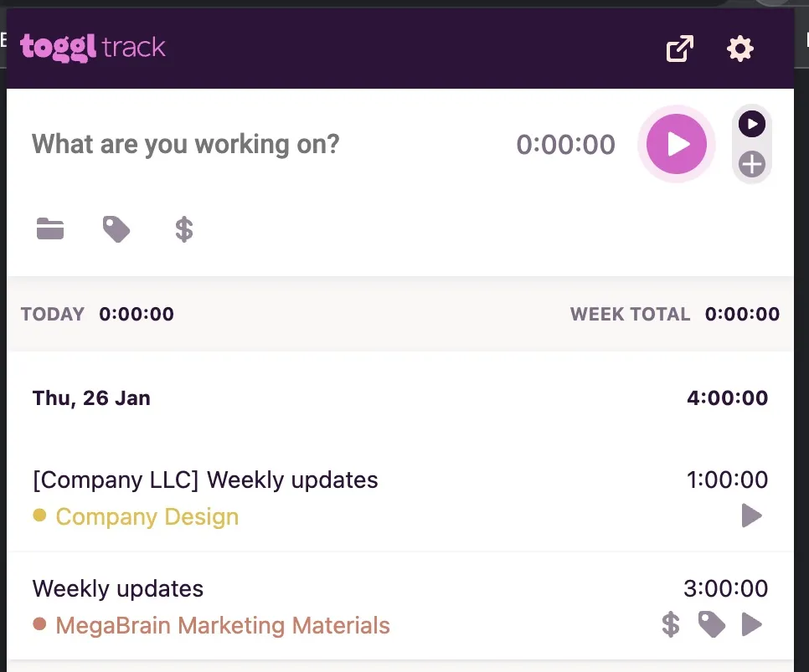809x672 pixels.
Task: Edit the '[Company LLC] Weekly updates' description
Action: coord(205,480)
